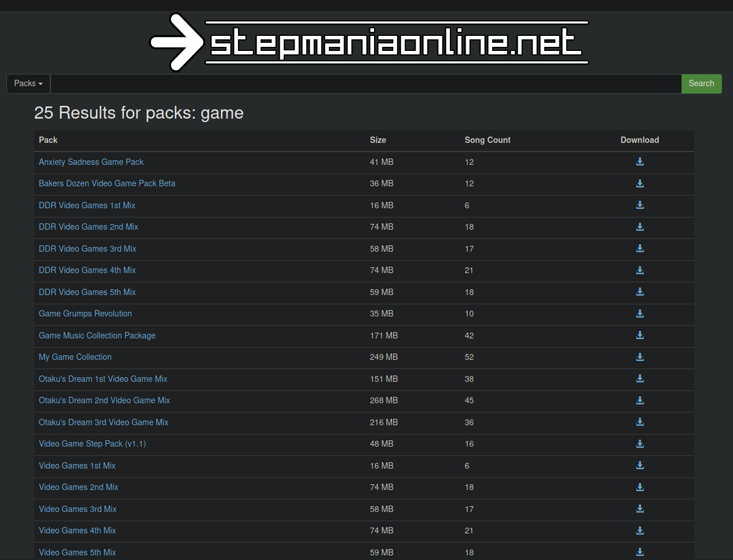Viewport: 733px width, 560px height.
Task: Download the Bakers Dozen Video Game Pack Beta
Action: (x=640, y=183)
